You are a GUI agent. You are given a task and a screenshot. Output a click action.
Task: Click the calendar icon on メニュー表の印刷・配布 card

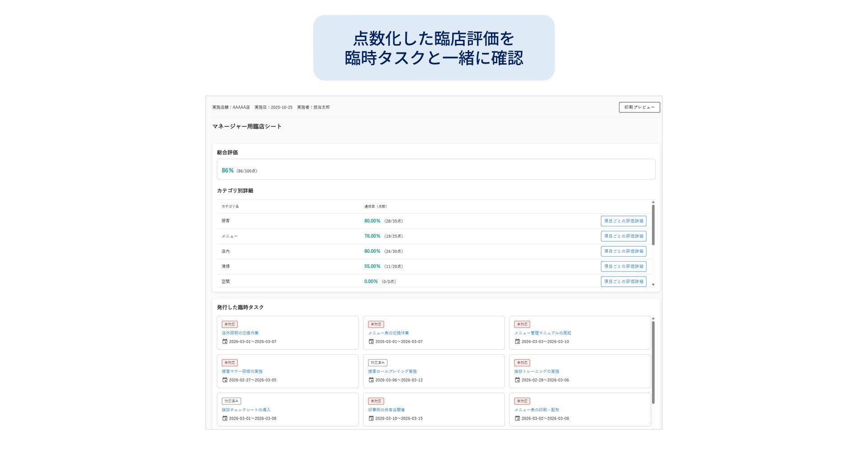click(x=517, y=418)
